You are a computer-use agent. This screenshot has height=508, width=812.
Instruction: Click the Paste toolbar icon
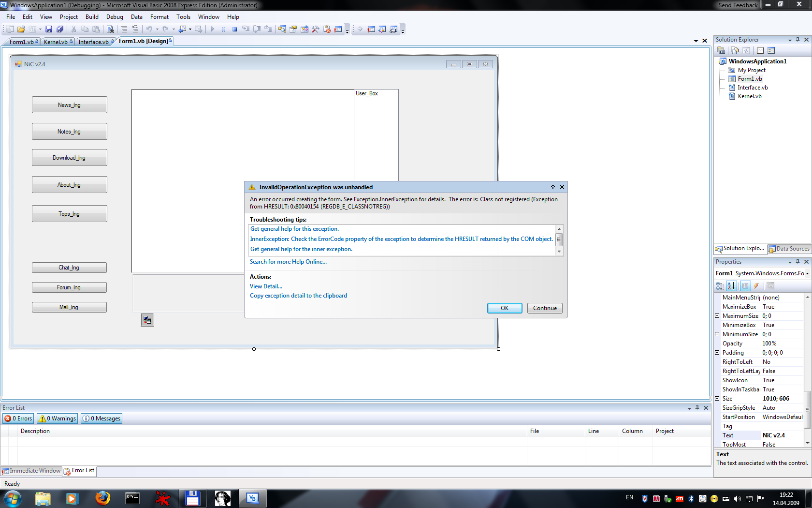96,29
